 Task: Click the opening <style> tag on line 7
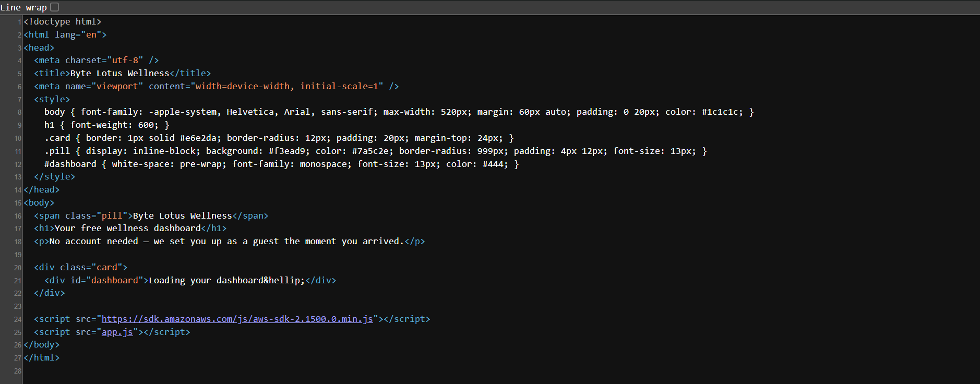(x=52, y=99)
